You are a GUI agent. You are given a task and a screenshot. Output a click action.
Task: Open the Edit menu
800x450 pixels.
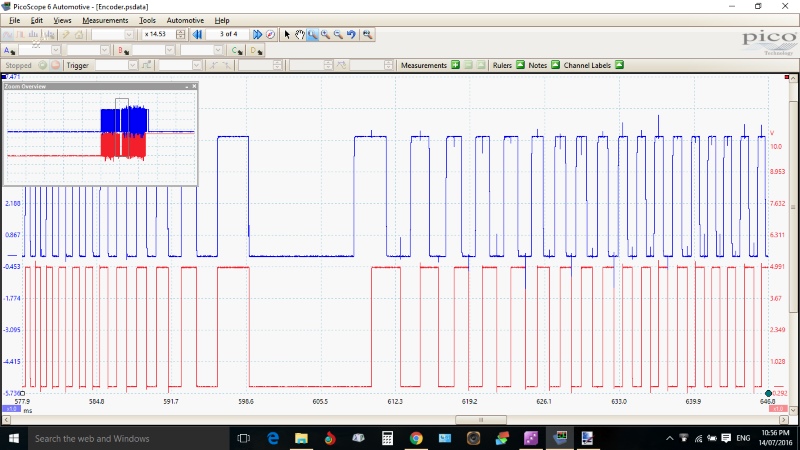36,20
